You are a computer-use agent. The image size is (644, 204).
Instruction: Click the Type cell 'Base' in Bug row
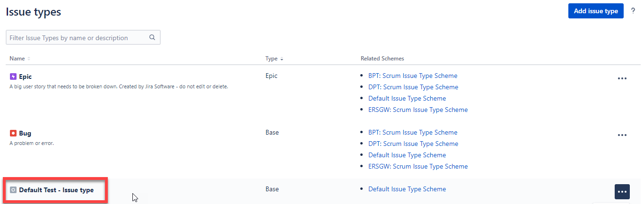tap(272, 132)
